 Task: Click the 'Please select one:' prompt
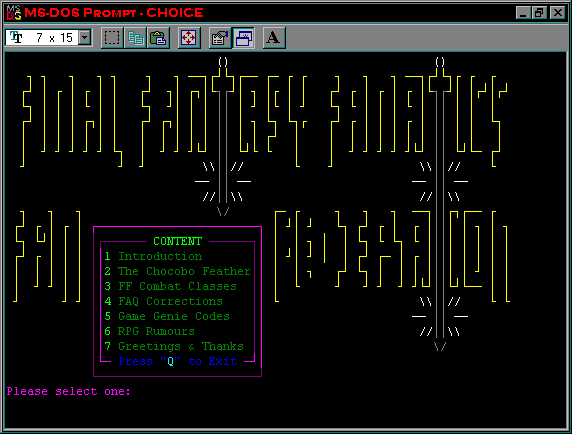pos(69,391)
